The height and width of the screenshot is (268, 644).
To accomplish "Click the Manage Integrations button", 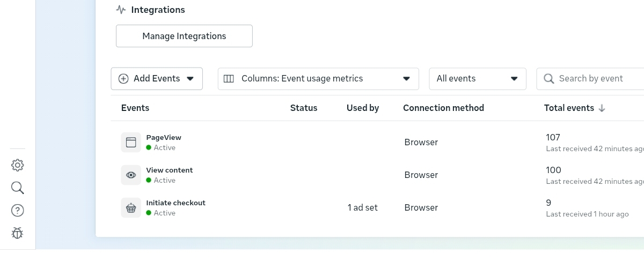I will pyautogui.click(x=184, y=36).
